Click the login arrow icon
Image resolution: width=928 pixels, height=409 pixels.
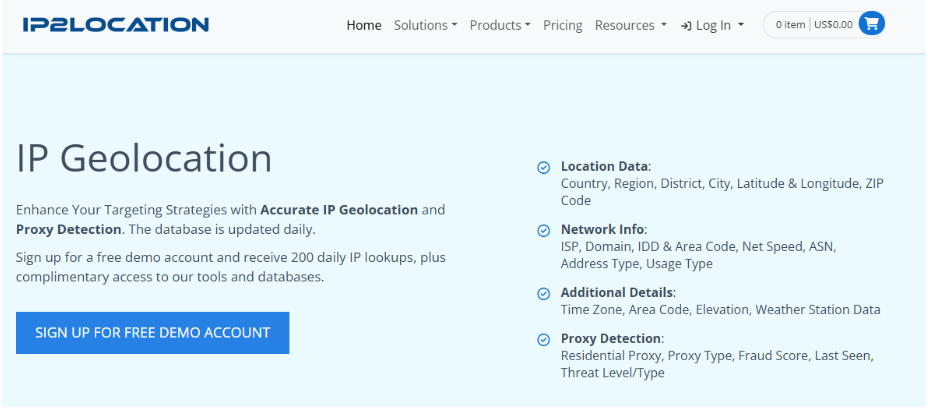click(x=686, y=25)
